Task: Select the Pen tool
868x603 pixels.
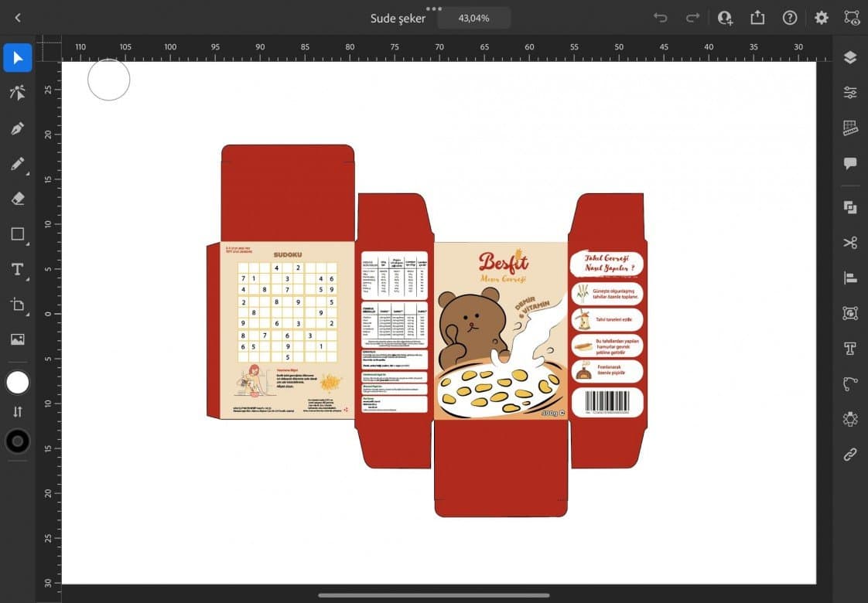Action: [18, 128]
